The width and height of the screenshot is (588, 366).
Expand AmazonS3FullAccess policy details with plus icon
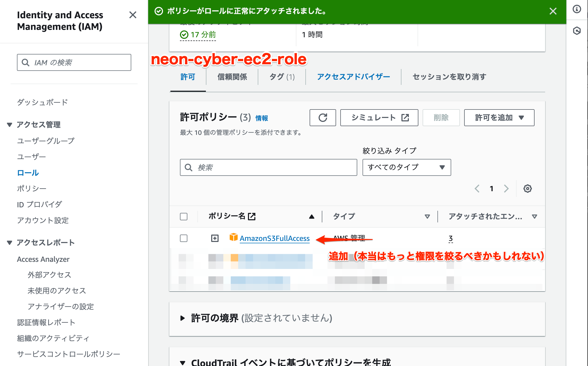pyautogui.click(x=215, y=238)
